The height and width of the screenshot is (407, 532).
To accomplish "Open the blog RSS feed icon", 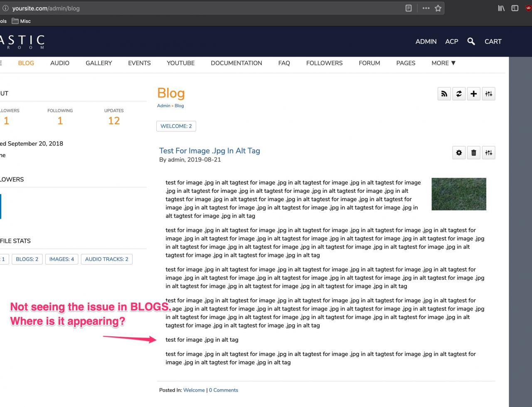I will (444, 94).
